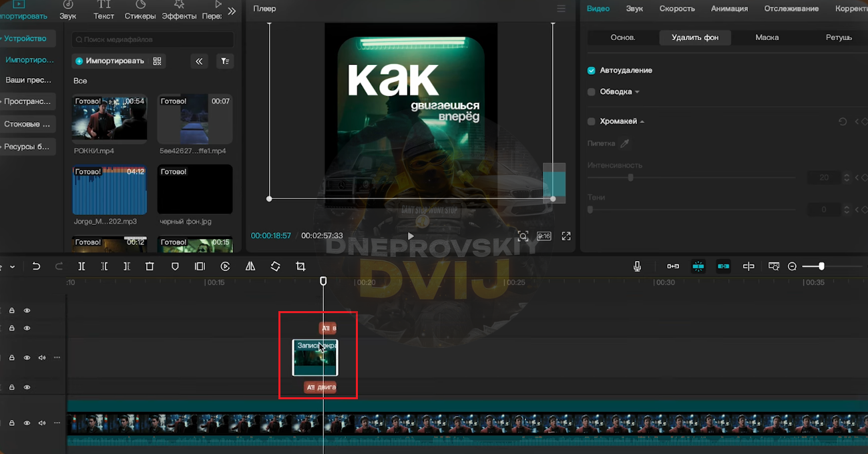Open the Стоковые sidebar section

tap(27, 124)
